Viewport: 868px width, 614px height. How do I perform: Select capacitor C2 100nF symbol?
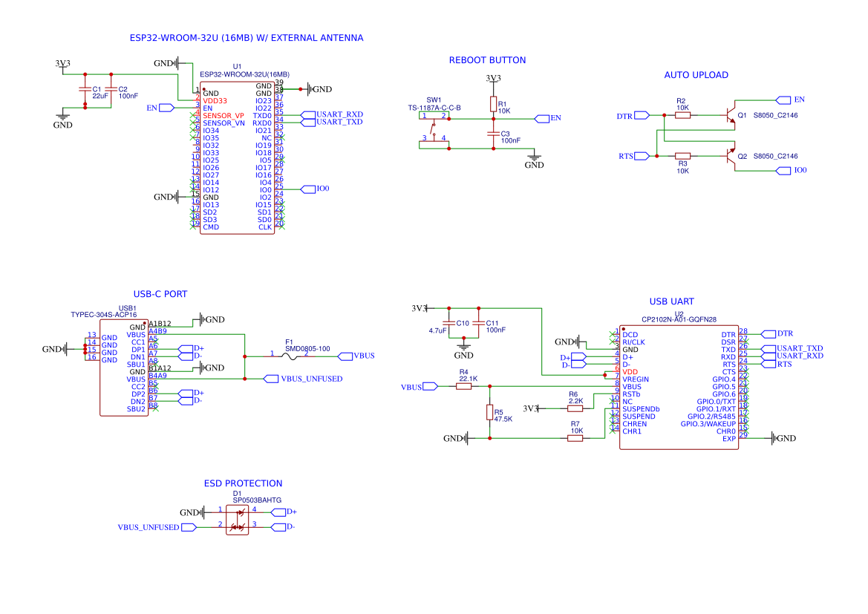(111, 89)
